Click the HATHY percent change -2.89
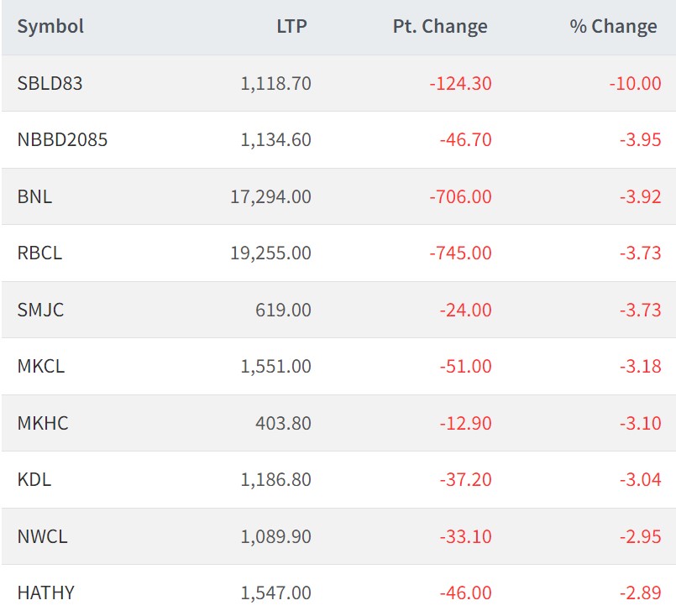This screenshot has width=676, height=616. [x=640, y=593]
